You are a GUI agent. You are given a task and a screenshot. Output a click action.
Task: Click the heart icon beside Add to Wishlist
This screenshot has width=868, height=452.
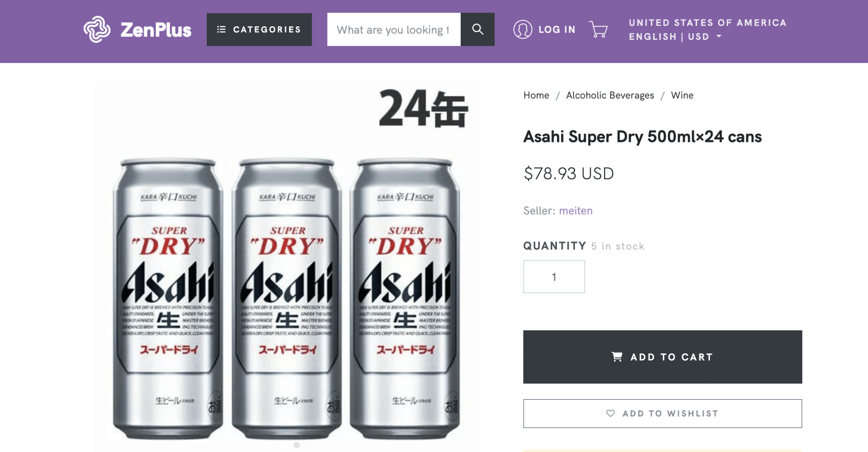pyautogui.click(x=610, y=413)
